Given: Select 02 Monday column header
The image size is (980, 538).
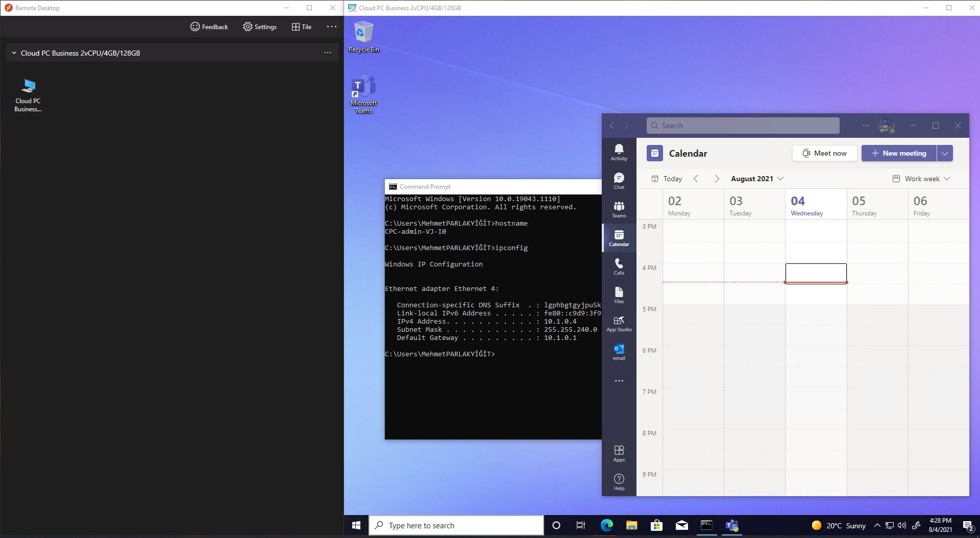Looking at the screenshot, I should [693, 205].
